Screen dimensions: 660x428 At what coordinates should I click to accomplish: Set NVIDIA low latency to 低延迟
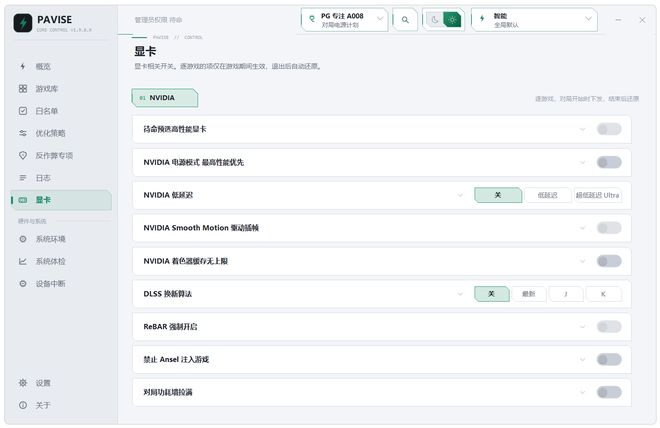click(x=548, y=195)
